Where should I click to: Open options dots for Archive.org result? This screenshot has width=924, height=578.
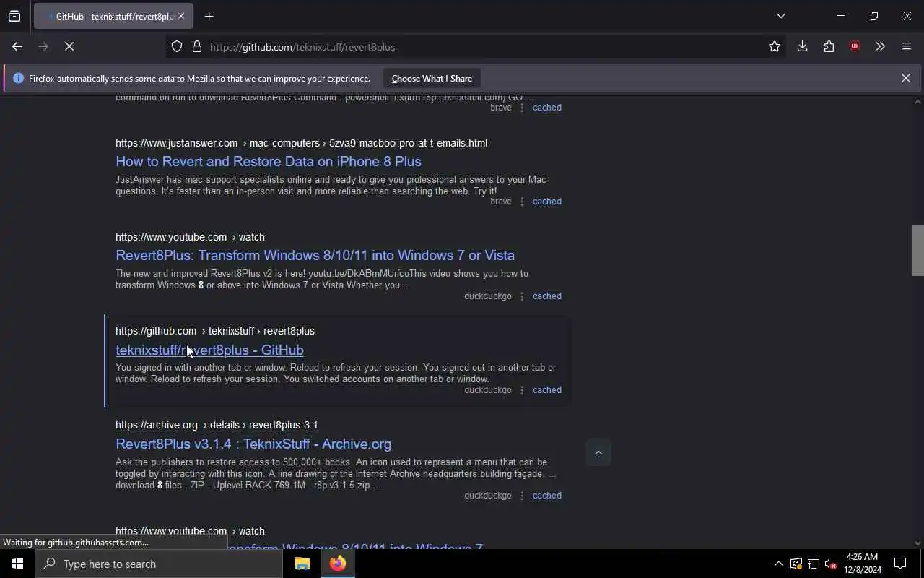[x=522, y=496]
